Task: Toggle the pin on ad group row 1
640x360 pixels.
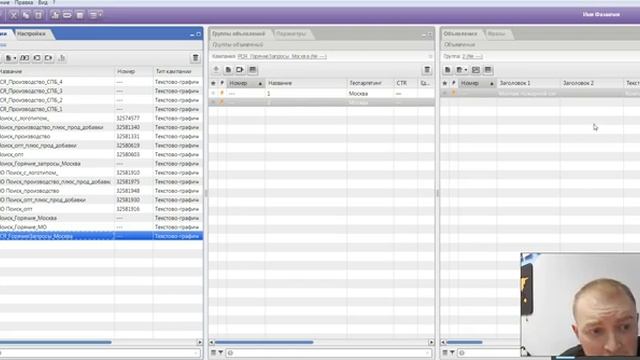Action: [222, 93]
